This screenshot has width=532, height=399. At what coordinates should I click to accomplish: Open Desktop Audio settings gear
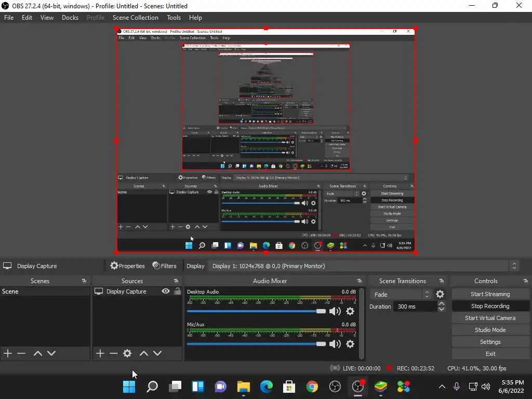[x=350, y=311]
